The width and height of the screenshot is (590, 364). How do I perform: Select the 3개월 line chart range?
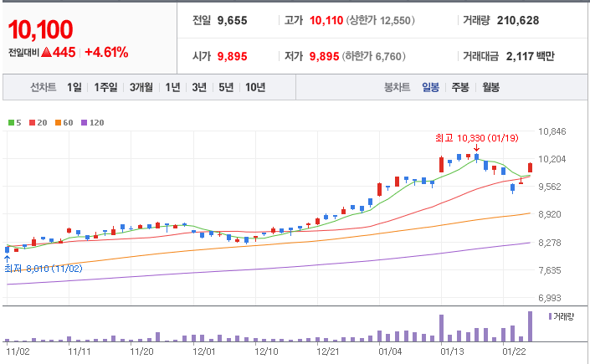pos(141,87)
